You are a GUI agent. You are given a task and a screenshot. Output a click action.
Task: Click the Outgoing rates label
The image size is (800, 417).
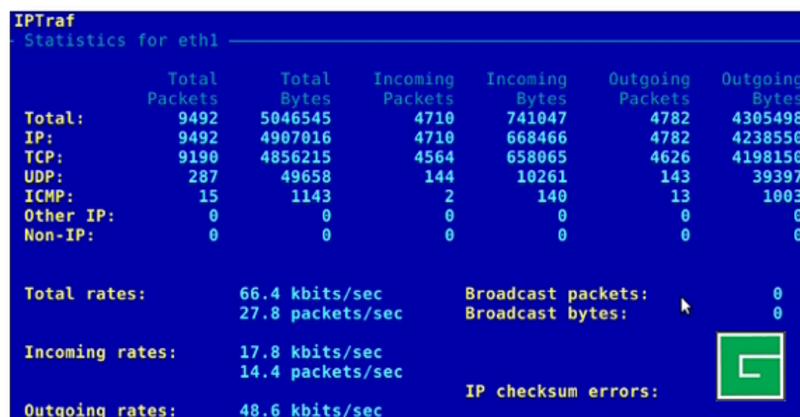(100, 410)
